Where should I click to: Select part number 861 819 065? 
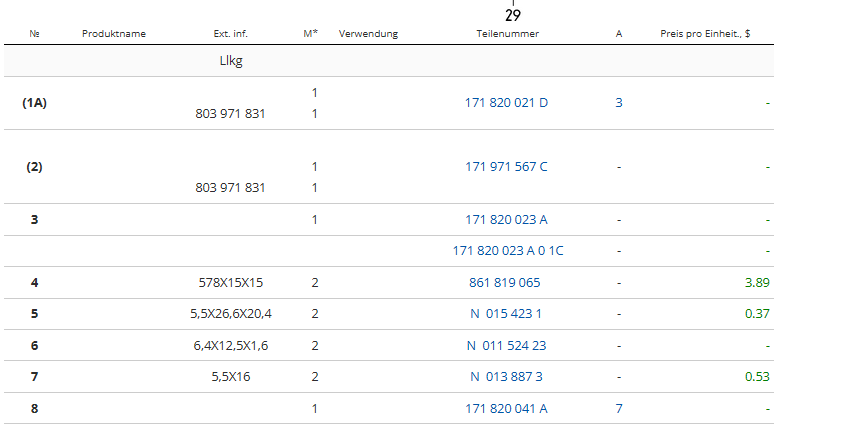point(504,283)
